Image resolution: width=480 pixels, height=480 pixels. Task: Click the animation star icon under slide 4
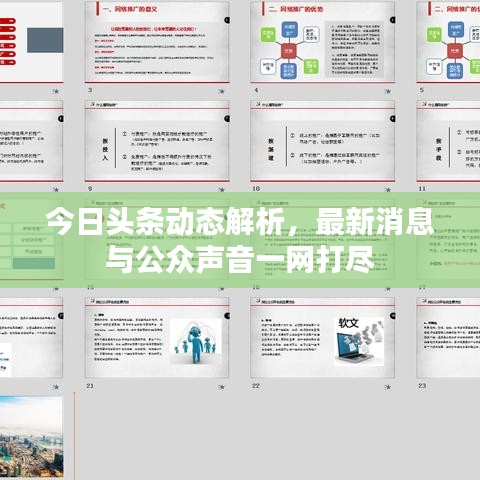point(388,91)
